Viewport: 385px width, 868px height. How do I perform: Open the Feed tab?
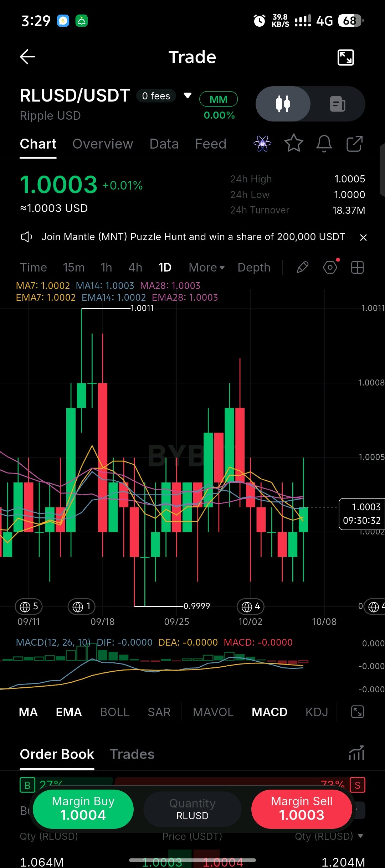pyautogui.click(x=211, y=144)
